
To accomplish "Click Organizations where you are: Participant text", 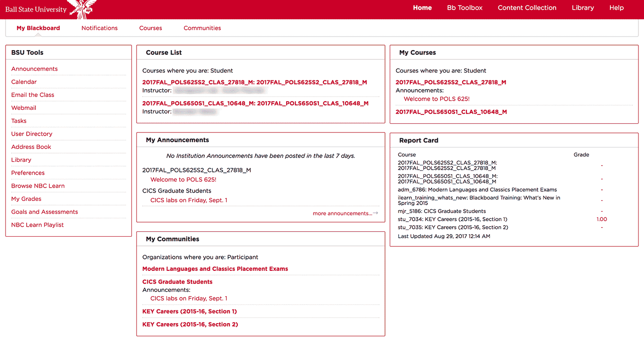I will (200, 257).
